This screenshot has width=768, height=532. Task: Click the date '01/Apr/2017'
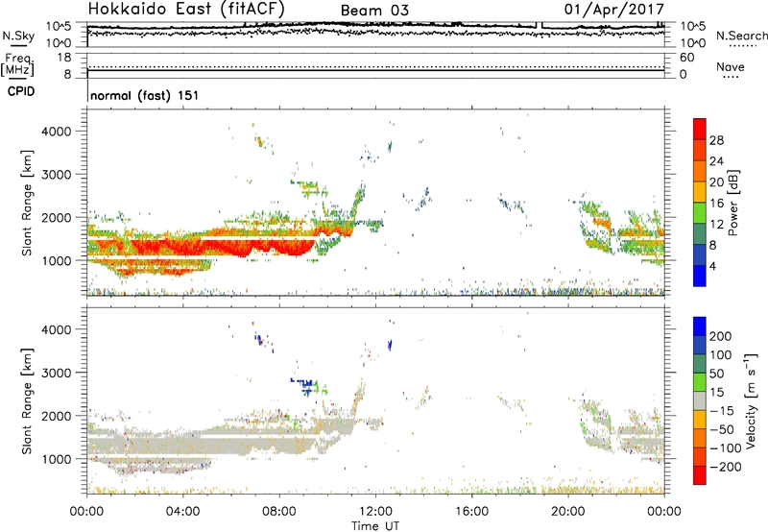pyautogui.click(x=614, y=10)
